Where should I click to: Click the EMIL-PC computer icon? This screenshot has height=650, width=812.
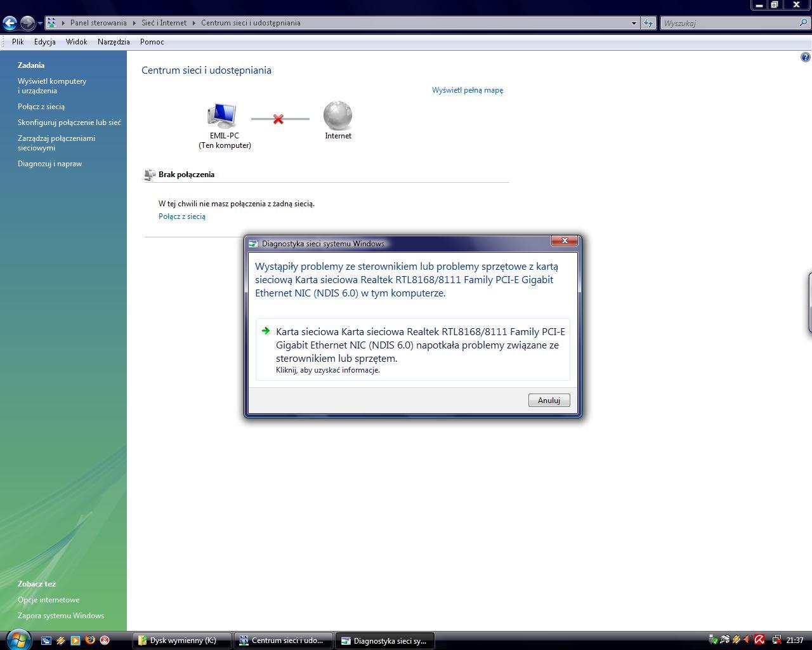222,116
